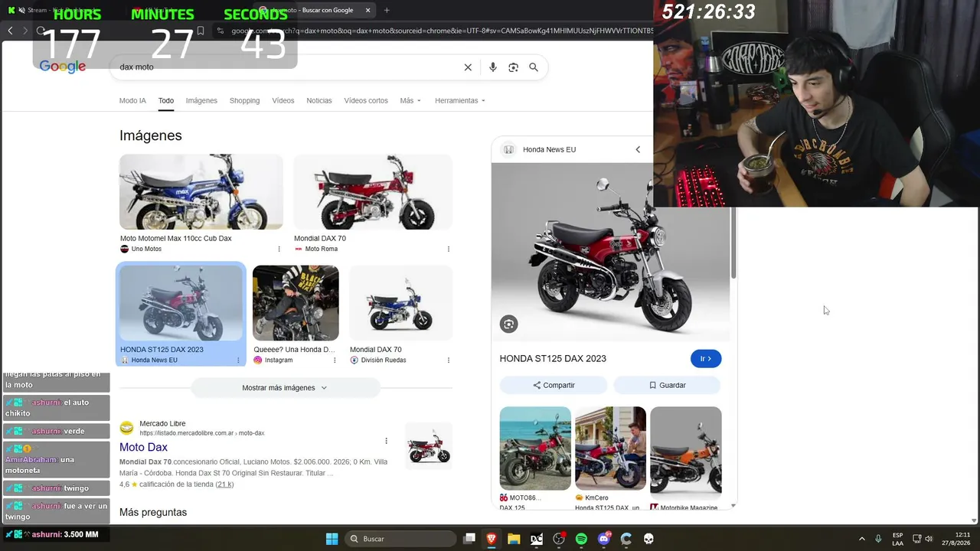
Task: Open the 21 k store ratings link
Action: tap(224, 484)
